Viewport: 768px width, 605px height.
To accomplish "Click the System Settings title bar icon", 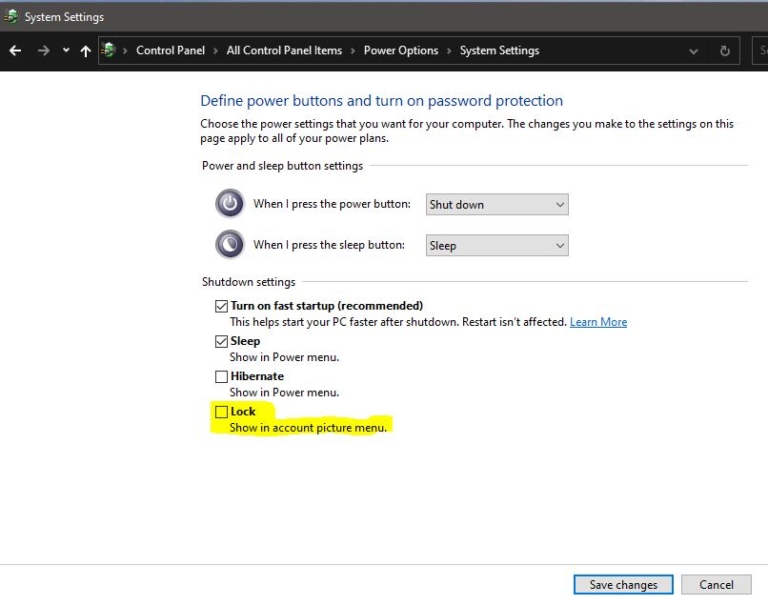I will (11, 17).
